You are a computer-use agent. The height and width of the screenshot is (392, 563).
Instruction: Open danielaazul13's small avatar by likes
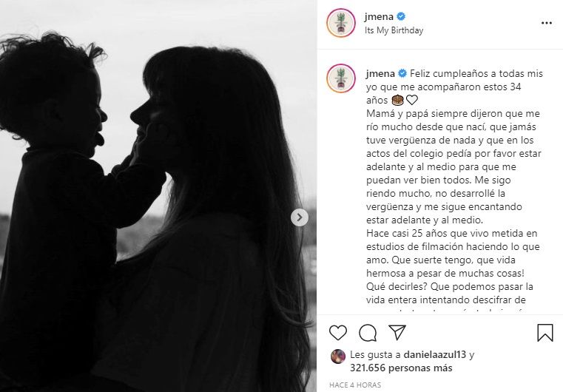pyautogui.click(x=338, y=356)
